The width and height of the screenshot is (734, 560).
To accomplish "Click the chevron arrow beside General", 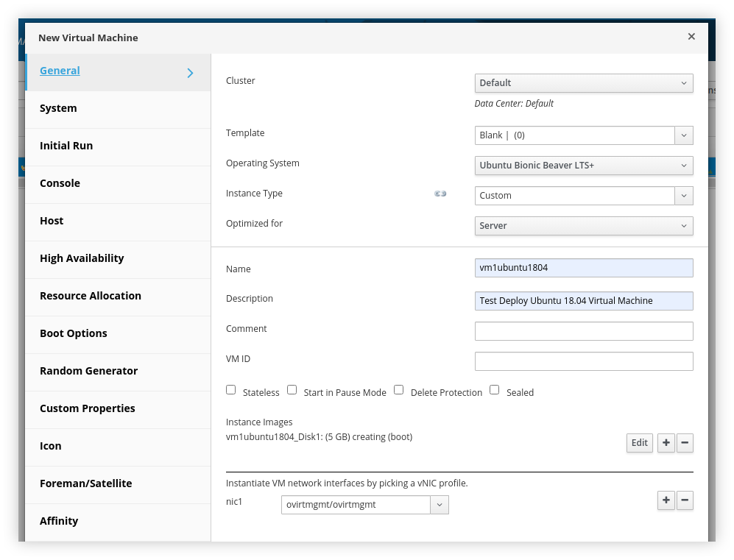I will point(190,73).
